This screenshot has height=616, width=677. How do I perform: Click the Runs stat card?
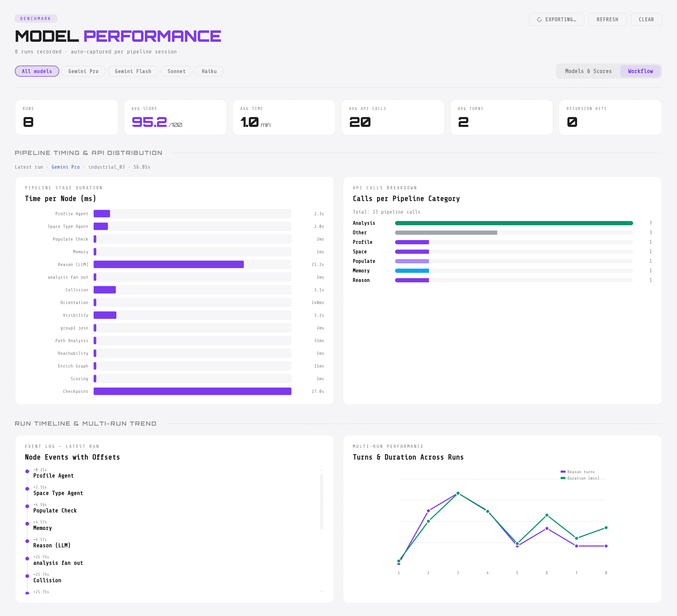[x=66, y=117]
